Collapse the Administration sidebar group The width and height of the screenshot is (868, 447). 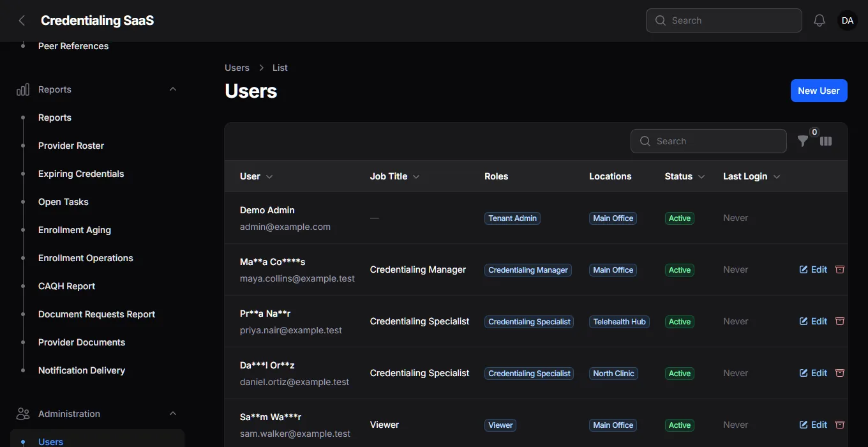point(173,414)
